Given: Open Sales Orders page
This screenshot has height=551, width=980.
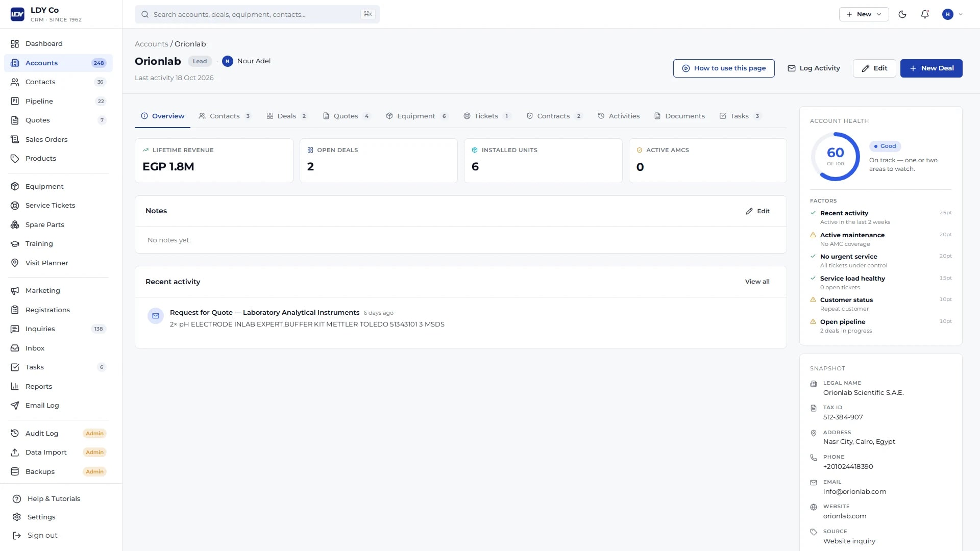Looking at the screenshot, I should coord(58,139).
